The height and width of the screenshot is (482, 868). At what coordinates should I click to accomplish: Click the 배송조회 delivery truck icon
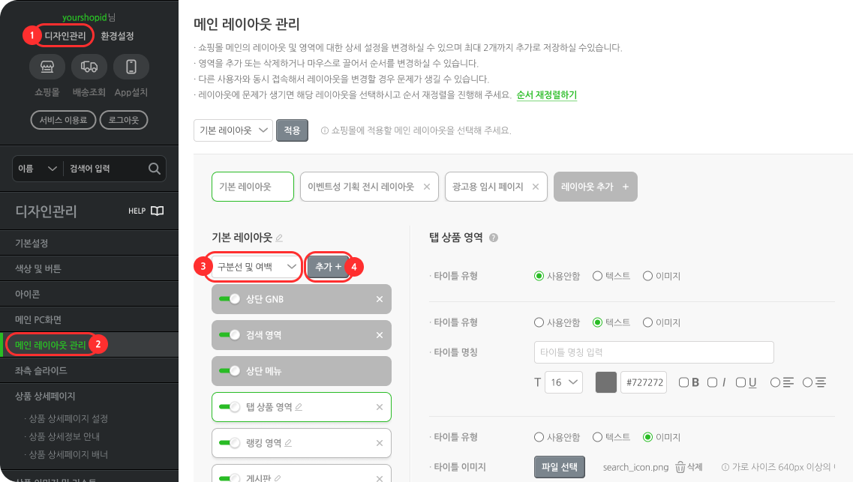coord(89,67)
